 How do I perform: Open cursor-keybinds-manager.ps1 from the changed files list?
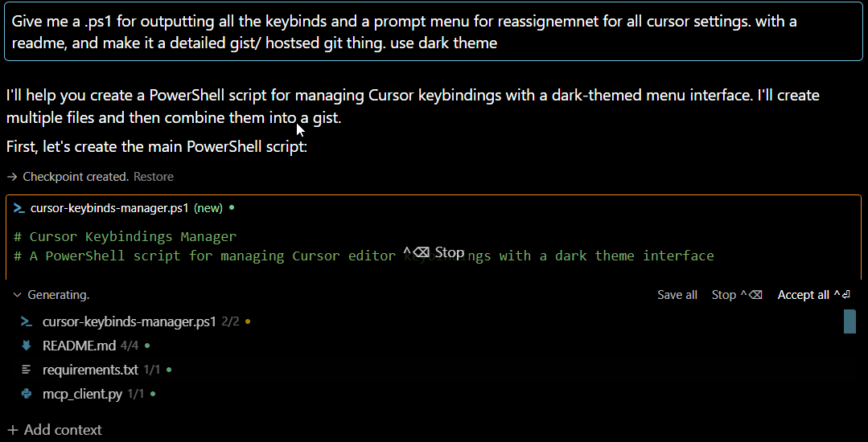pos(129,321)
